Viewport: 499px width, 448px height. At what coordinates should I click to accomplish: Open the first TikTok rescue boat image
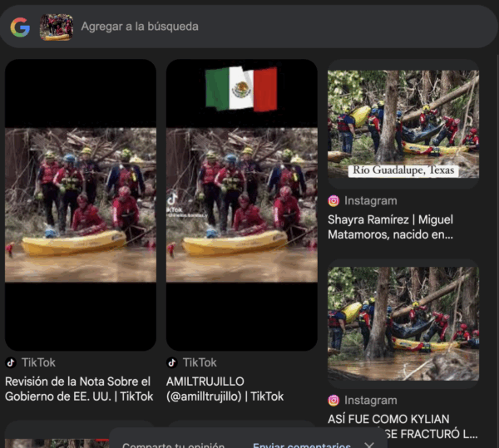(x=81, y=205)
